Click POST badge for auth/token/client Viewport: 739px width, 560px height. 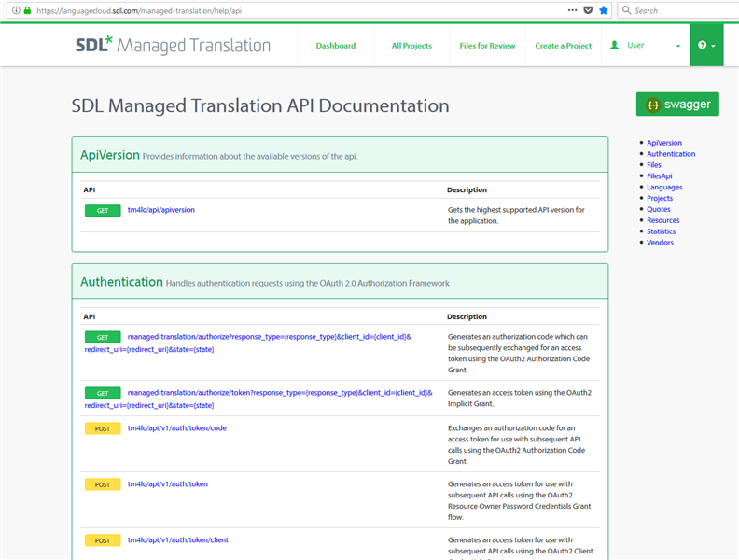click(103, 540)
